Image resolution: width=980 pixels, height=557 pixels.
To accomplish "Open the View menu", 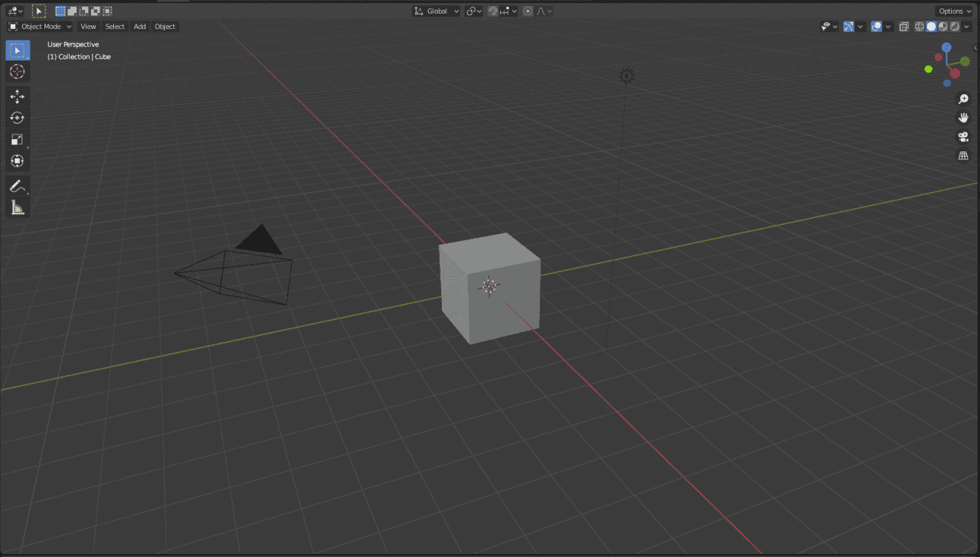I will (x=88, y=26).
